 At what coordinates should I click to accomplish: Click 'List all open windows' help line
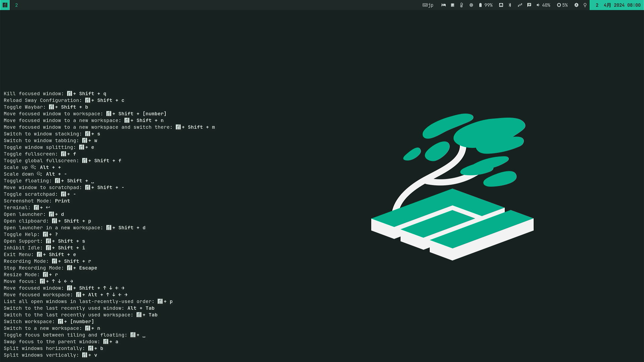click(88, 301)
